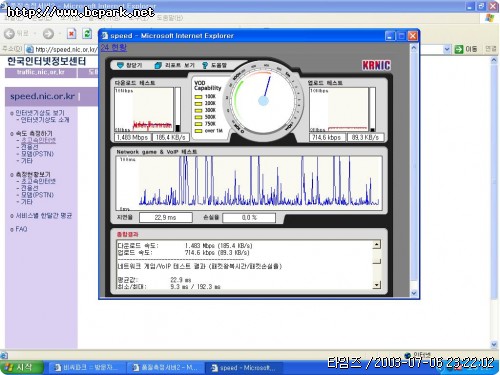Open 인터넷기상도 보기 in sidebar

click(40, 113)
